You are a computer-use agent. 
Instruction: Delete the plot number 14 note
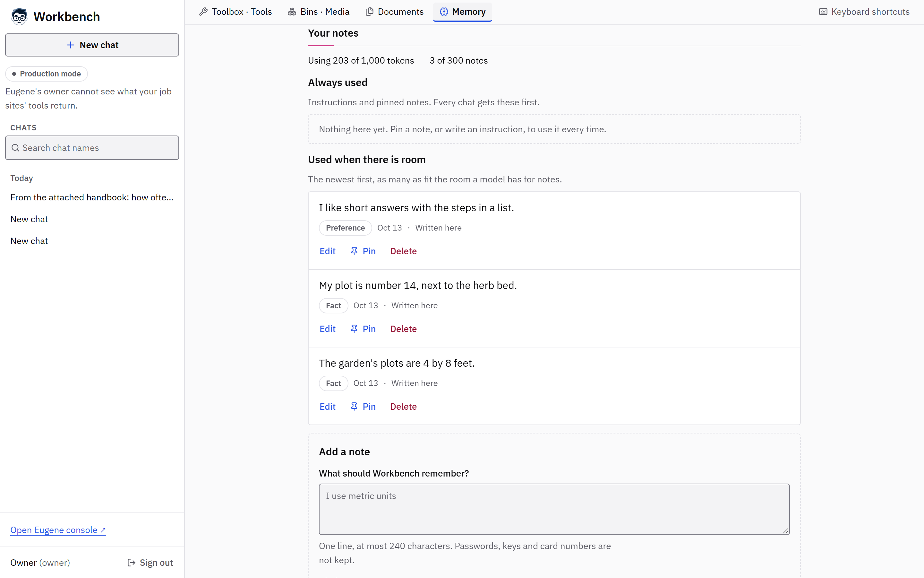click(403, 329)
